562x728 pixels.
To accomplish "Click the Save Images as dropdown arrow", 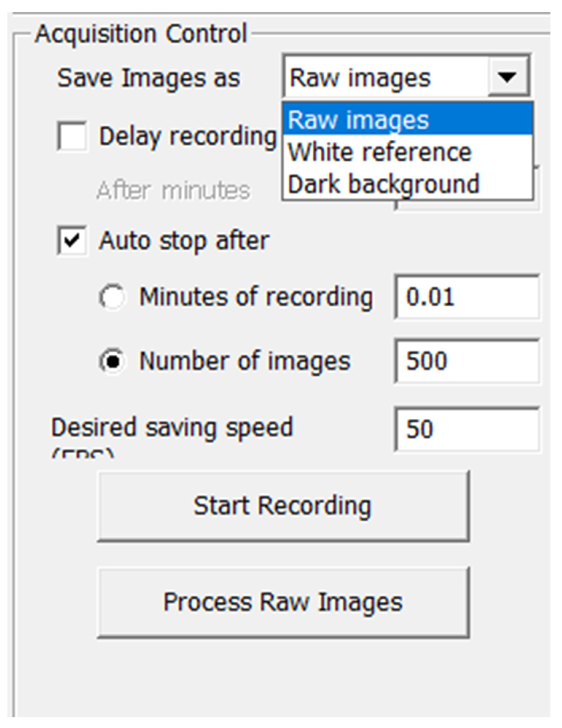I will (507, 77).
